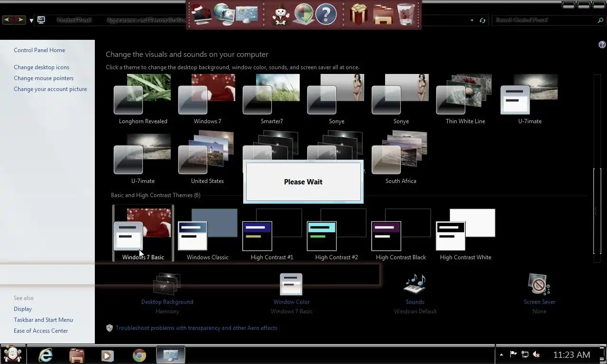Open the Santa Start button
The image size is (607, 364).
click(x=13, y=355)
